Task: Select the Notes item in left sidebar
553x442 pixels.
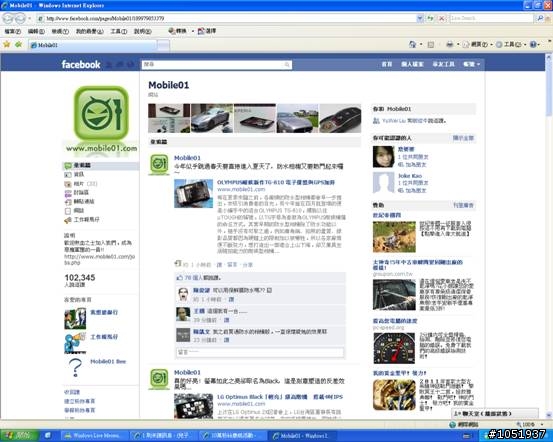Action: pos(74,211)
